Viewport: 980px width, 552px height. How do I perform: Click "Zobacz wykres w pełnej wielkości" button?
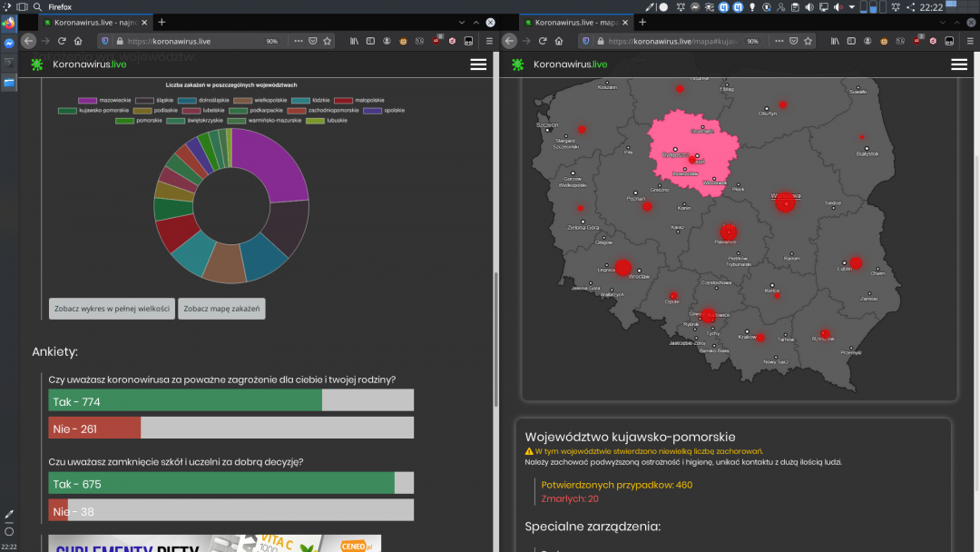[112, 309]
